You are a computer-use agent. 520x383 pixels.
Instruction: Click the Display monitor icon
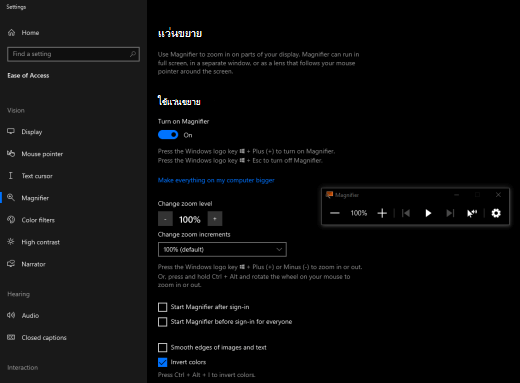point(11,131)
